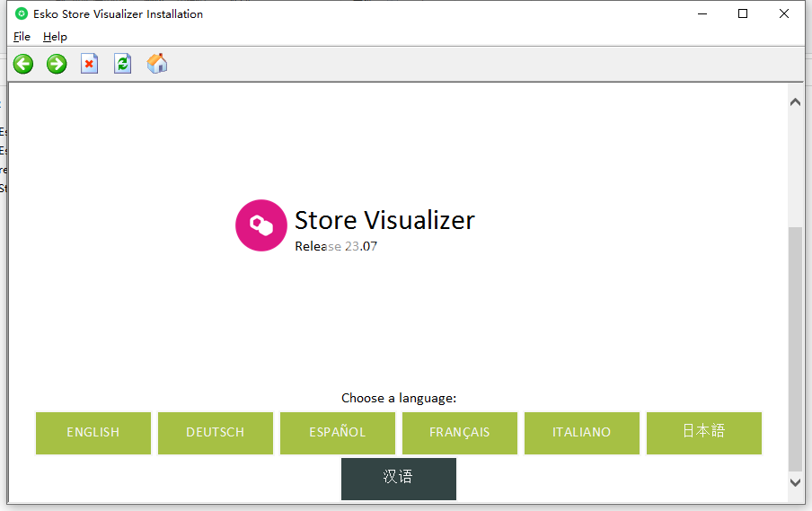This screenshot has width=812, height=511.
Task: Go forward with the green right arrow
Action: pyautogui.click(x=57, y=64)
